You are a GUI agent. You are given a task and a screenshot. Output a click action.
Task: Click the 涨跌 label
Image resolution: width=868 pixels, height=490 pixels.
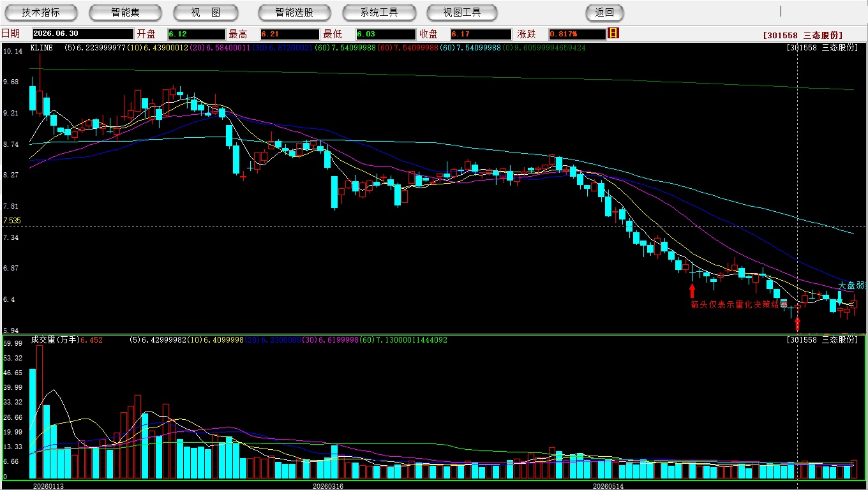pyautogui.click(x=527, y=34)
